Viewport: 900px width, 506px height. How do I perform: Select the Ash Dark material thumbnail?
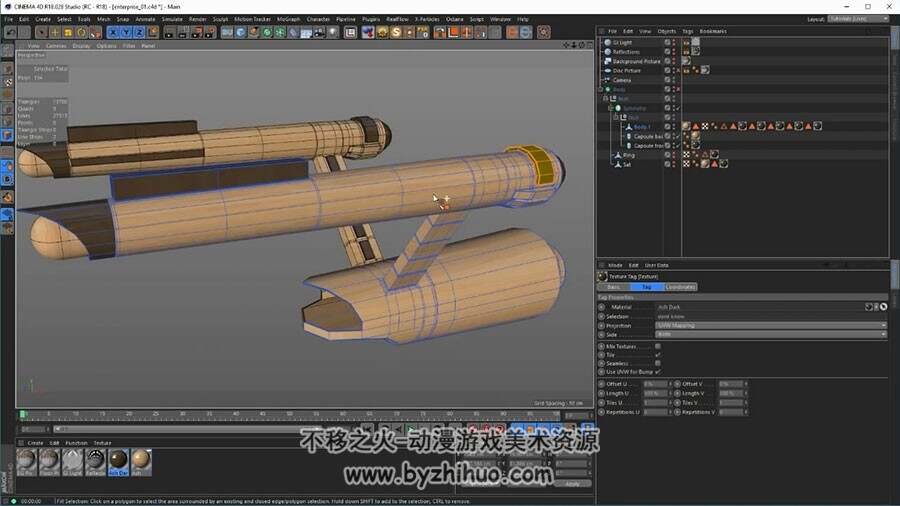click(x=118, y=462)
